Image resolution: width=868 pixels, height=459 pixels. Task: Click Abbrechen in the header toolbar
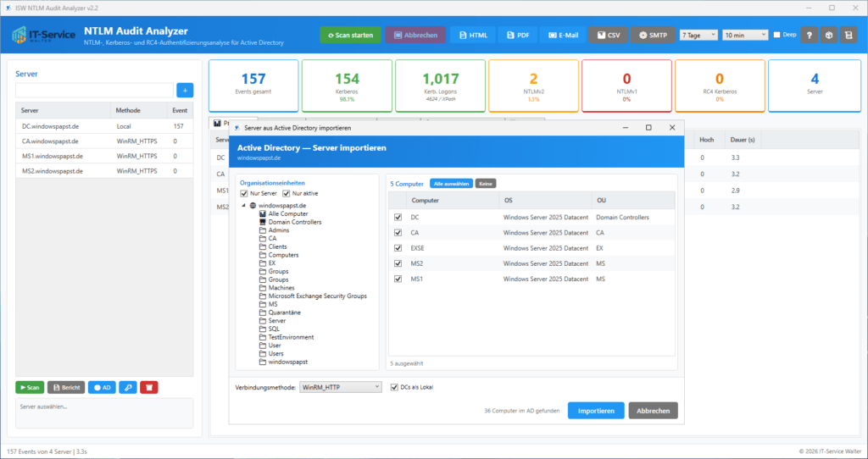415,35
